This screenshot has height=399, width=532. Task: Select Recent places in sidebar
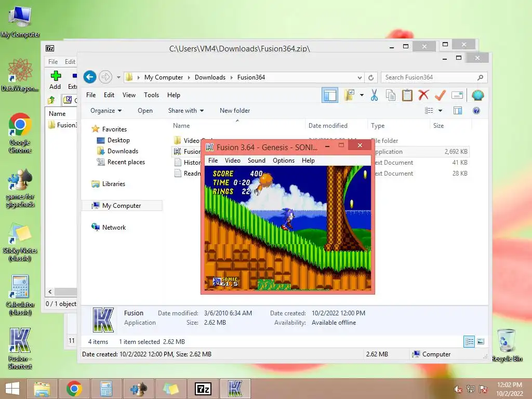[126, 162]
